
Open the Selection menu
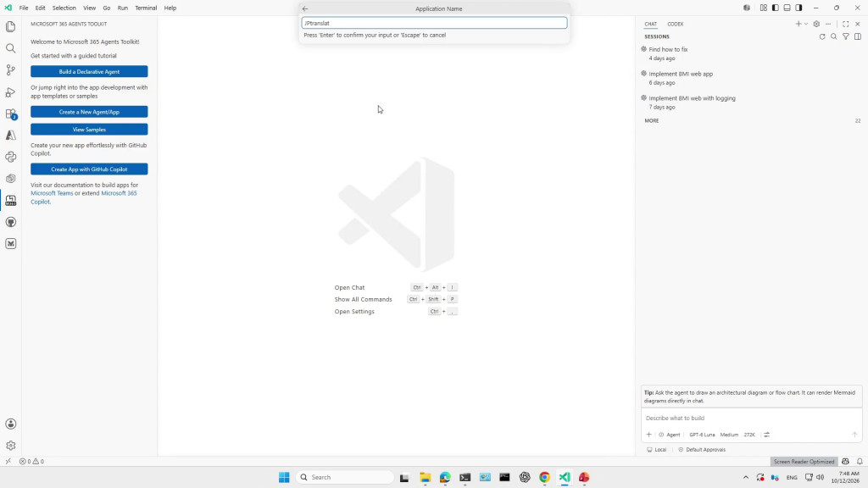[64, 8]
